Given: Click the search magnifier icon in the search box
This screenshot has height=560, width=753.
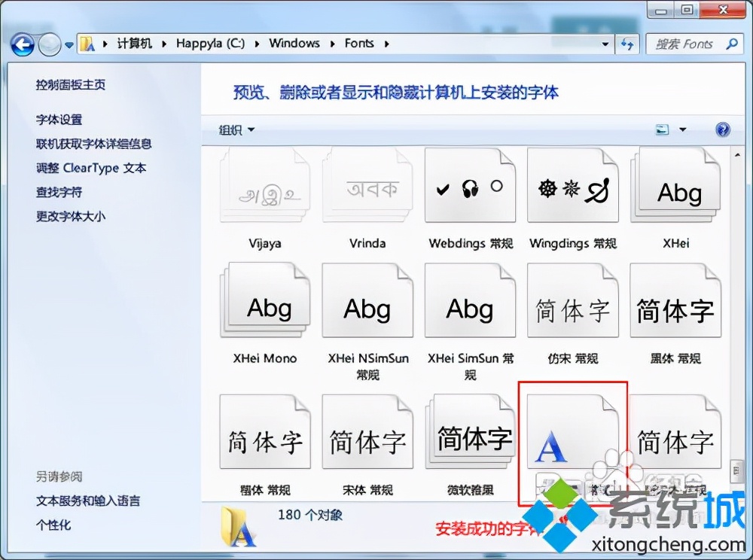Looking at the screenshot, I should pyautogui.click(x=730, y=44).
